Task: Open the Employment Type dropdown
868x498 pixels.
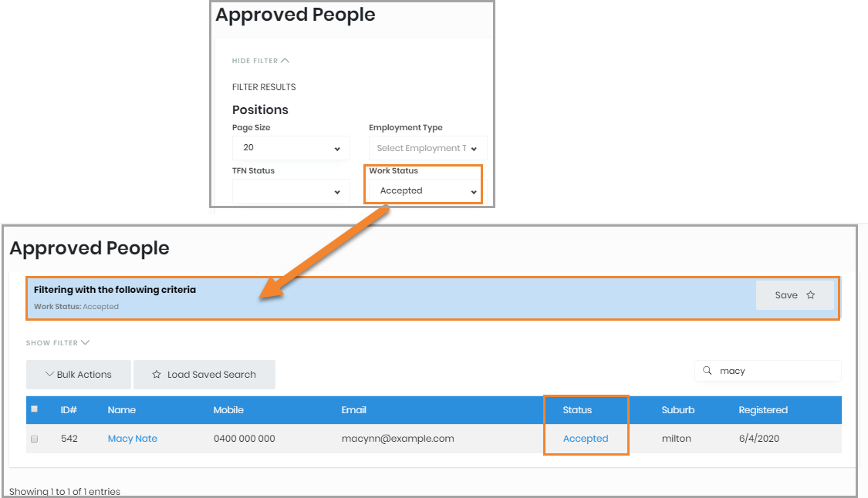Action: coord(427,148)
